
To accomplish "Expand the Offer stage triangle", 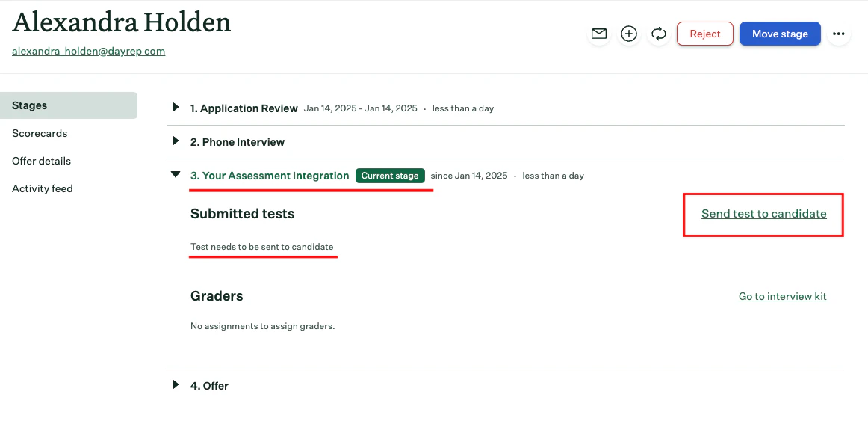I will [x=176, y=384].
